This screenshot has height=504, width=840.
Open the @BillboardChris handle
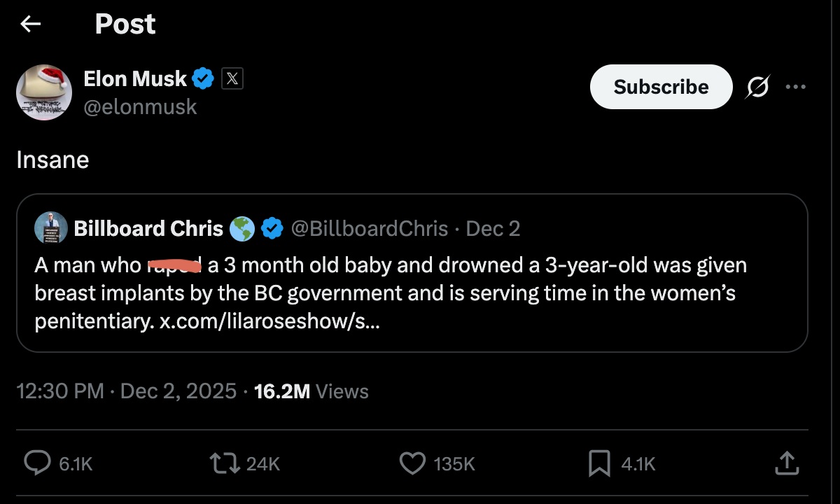pos(369,228)
